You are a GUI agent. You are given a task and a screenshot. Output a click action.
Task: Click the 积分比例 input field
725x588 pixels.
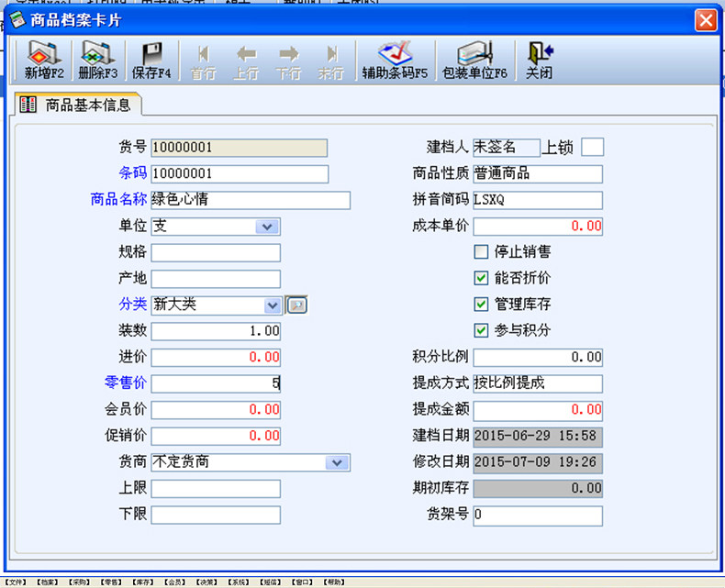click(x=538, y=358)
